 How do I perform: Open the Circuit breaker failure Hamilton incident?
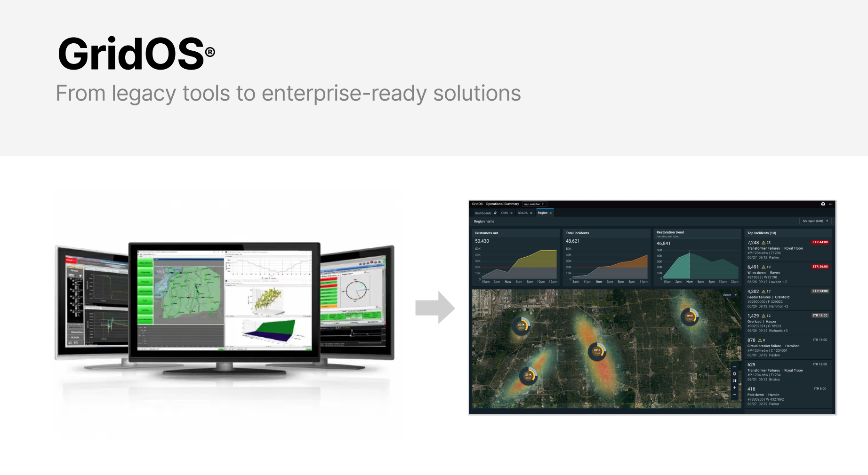tap(788, 348)
